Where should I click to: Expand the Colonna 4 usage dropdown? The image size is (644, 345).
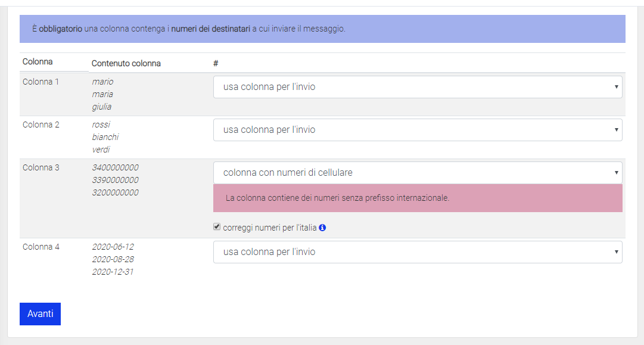[x=417, y=252]
